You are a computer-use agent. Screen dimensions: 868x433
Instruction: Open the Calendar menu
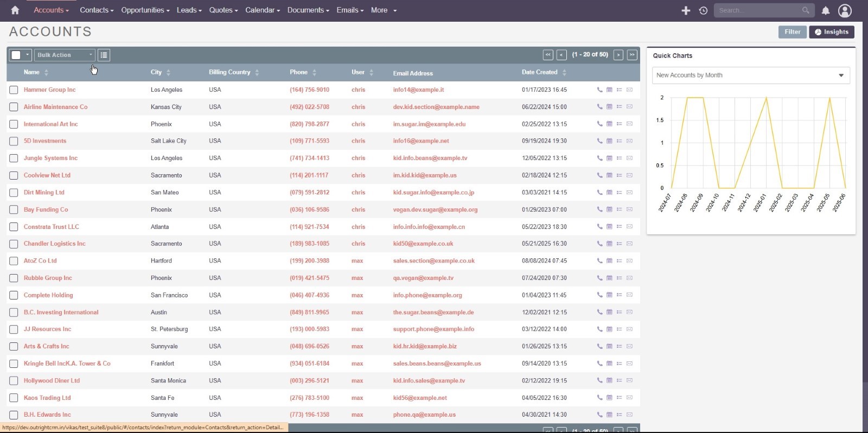coord(263,10)
